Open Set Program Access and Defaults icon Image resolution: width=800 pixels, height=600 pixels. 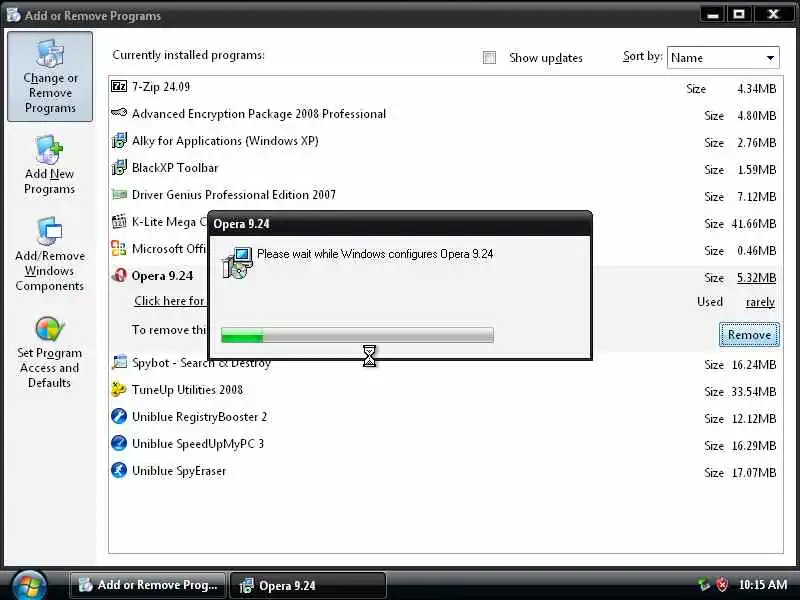(49, 329)
